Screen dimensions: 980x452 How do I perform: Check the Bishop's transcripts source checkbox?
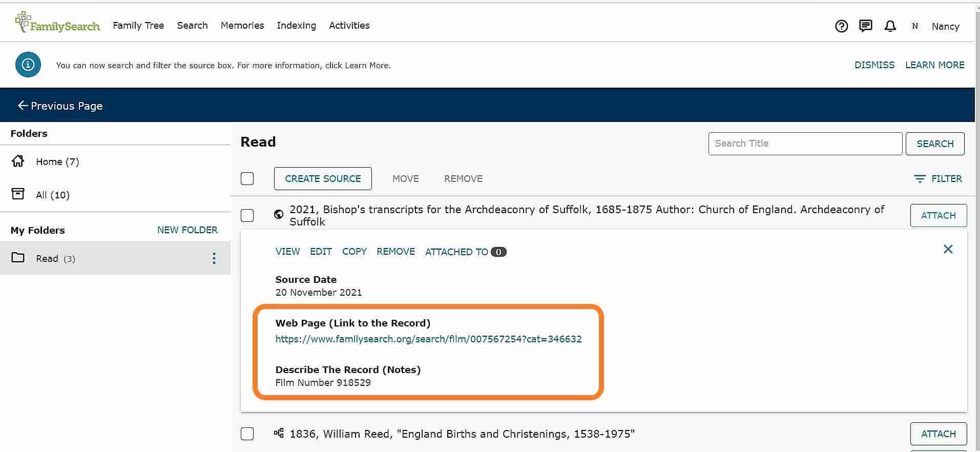tap(247, 215)
